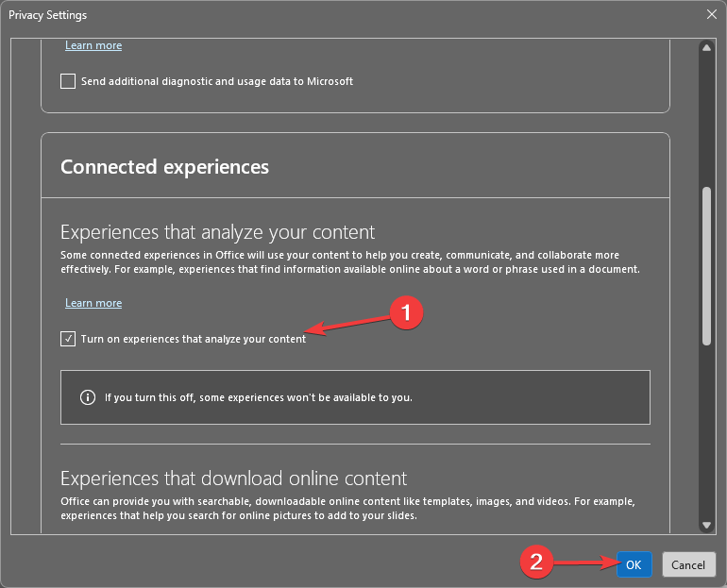Click the info icon in the notice box
The height and width of the screenshot is (588, 727).
(88, 397)
